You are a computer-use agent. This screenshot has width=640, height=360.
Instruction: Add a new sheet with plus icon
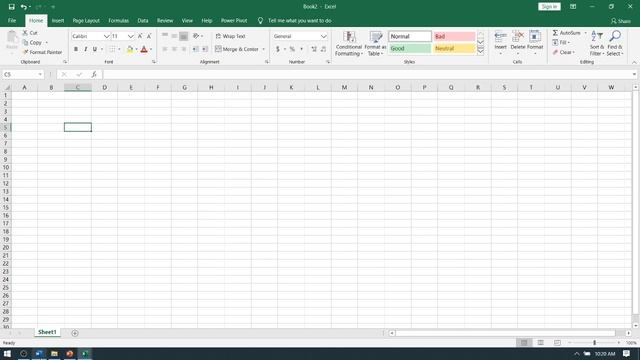[75, 333]
